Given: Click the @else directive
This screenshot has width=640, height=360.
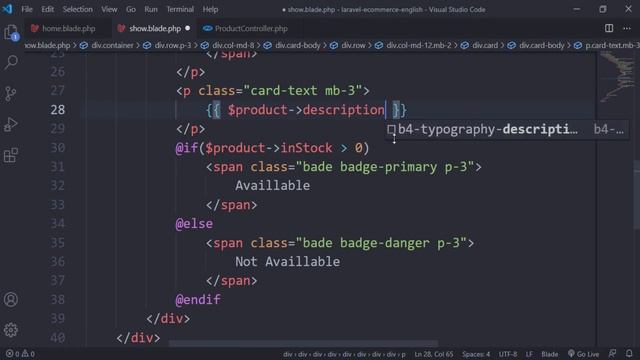Looking at the screenshot, I should [194, 224].
